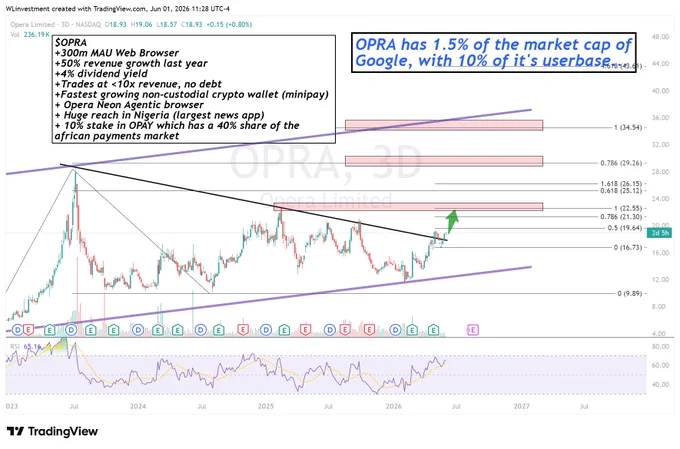680x449 pixels.
Task: Click the dividend marker above the 2024 label
Action: pos(138,330)
